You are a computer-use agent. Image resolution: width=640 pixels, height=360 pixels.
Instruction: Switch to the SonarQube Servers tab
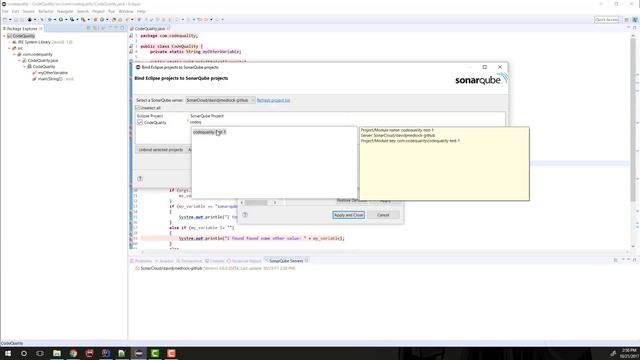286,261
